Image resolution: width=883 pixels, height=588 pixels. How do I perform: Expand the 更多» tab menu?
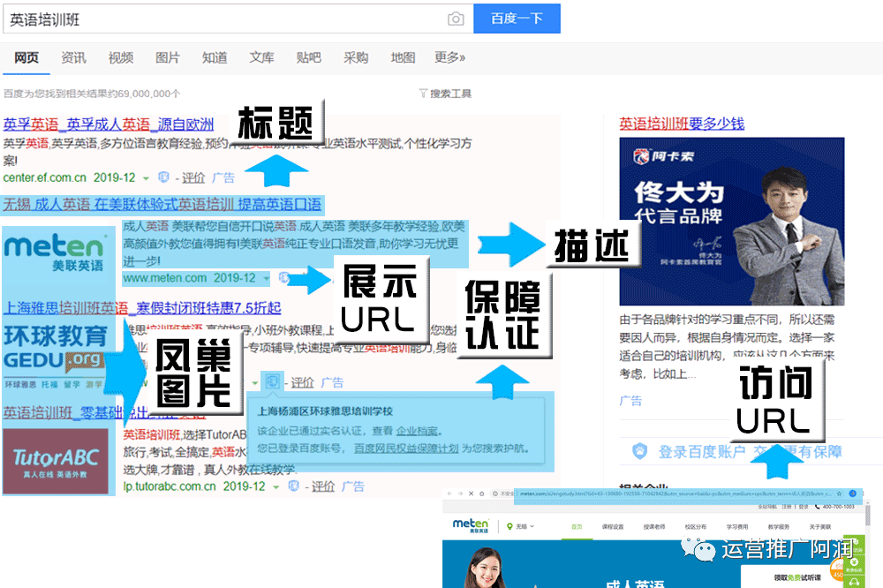(449, 57)
